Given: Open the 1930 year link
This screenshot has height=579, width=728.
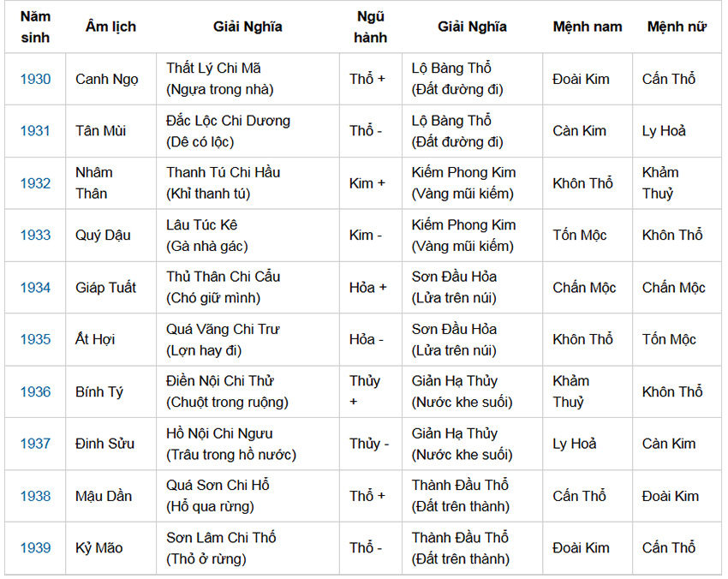Looking at the screenshot, I should coord(35,79).
